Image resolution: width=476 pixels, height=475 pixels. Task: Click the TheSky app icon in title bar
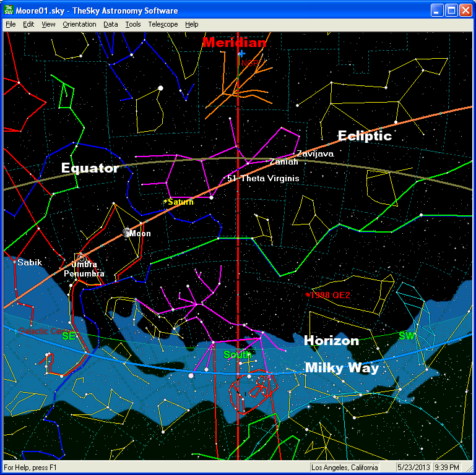pos(9,11)
